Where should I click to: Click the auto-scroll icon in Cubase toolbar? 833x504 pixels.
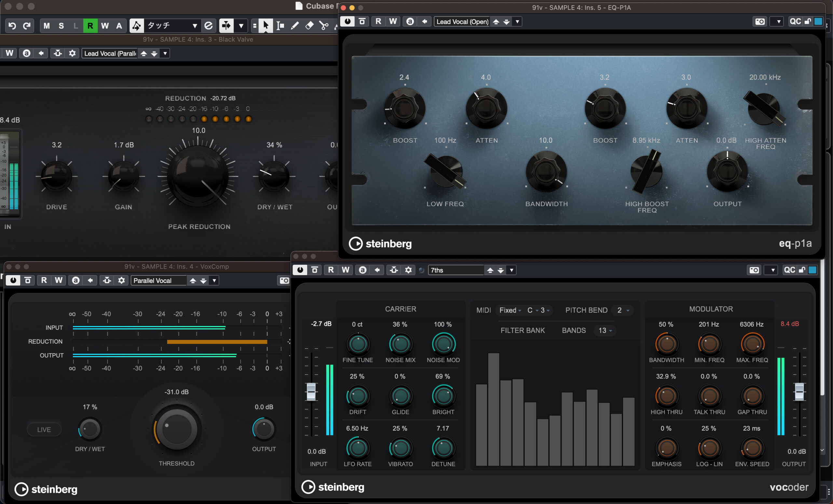click(x=226, y=26)
